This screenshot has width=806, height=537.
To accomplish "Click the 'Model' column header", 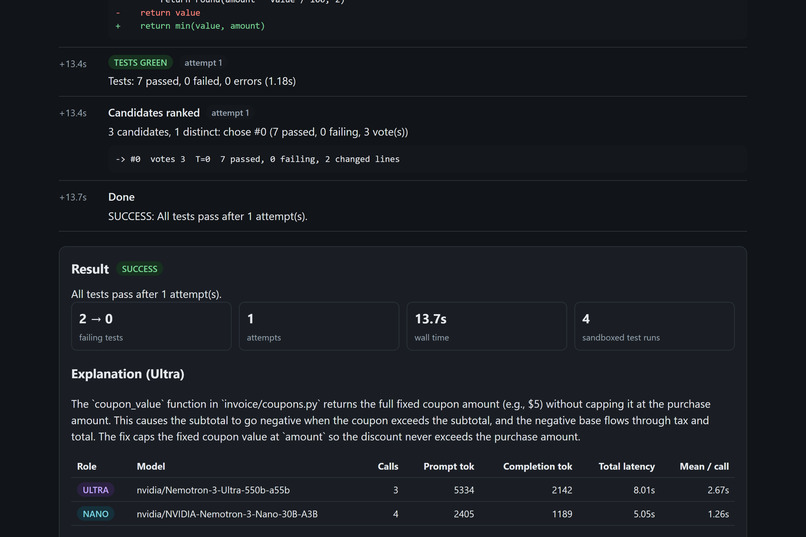I will pyautogui.click(x=151, y=466).
